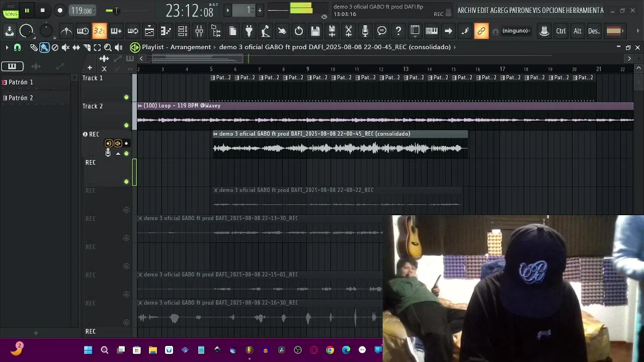This screenshot has width=644, height=362.
Task: Mute Track 1 with its green LED
Action: click(126, 97)
